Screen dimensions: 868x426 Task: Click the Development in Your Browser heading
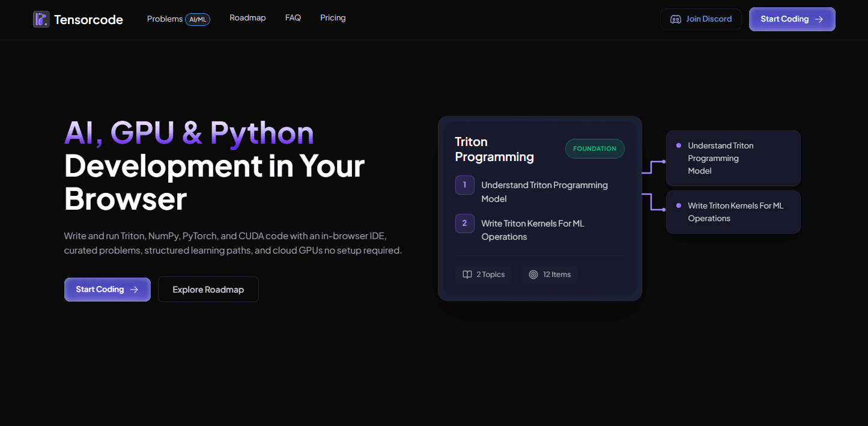[x=214, y=183]
